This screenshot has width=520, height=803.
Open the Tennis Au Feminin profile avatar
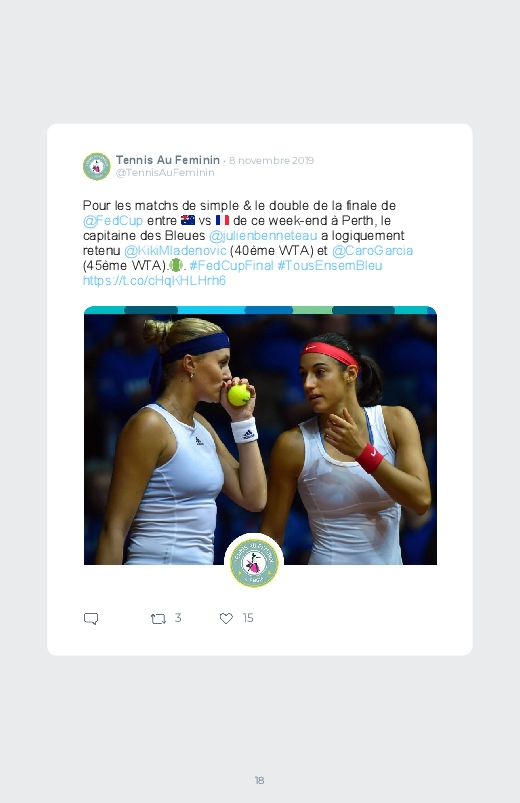[x=97, y=166]
